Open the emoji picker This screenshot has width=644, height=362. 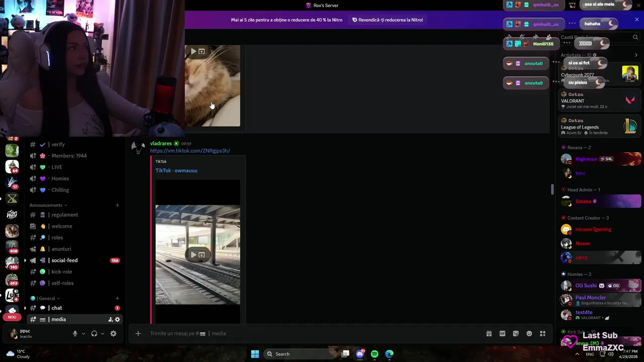coord(529,333)
